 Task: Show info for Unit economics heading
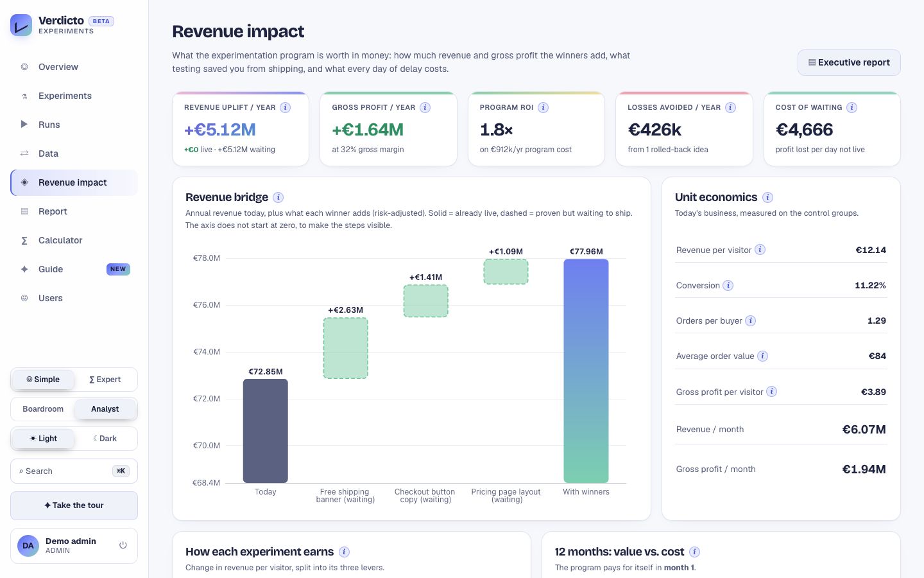[767, 197]
